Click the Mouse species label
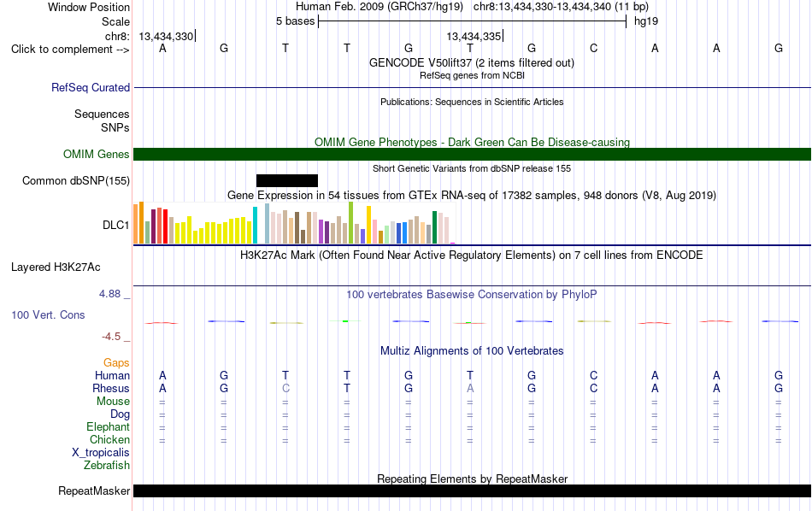The height and width of the screenshot is (511, 812). pos(114,402)
